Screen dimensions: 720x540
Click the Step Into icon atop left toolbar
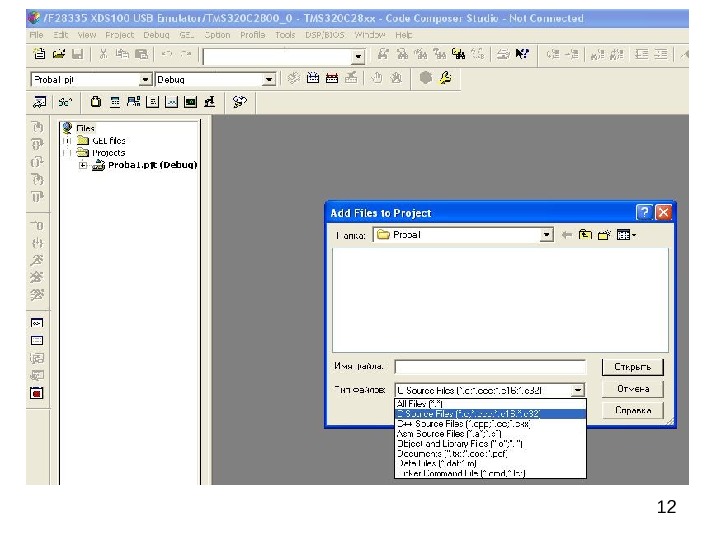tap(37, 126)
